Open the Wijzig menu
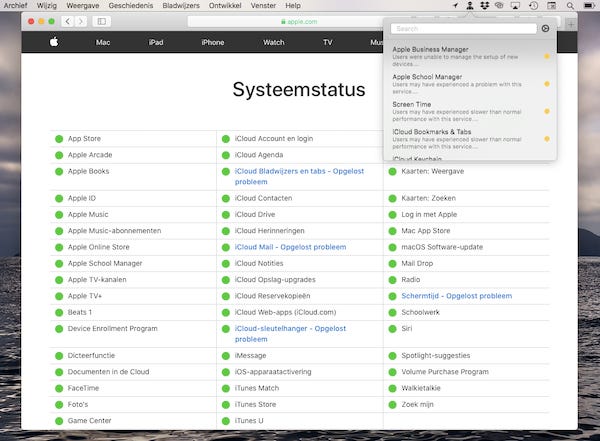The height and width of the screenshot is (441, 600). pyautogui.click(x=47, y=5)
